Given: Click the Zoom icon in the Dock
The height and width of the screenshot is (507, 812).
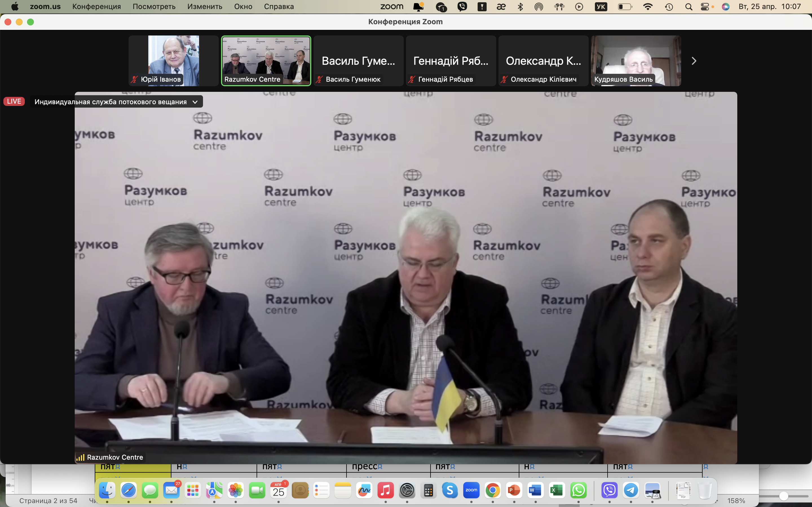Looking at the screenshot, I should point(471,490).
